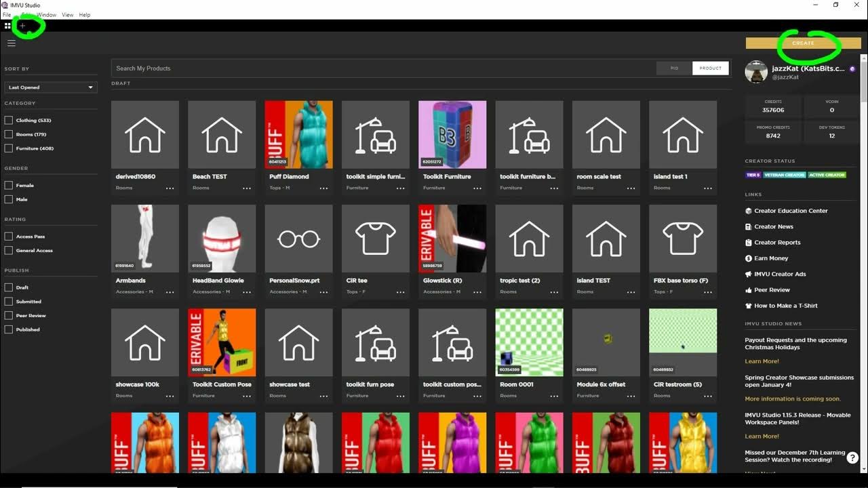Open options for PersonalSnow.prt
868x488 pixels.
click(323, 292)
